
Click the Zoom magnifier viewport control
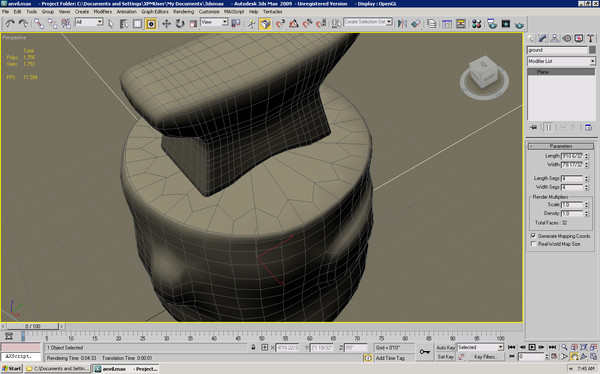[x=564, y=347]
